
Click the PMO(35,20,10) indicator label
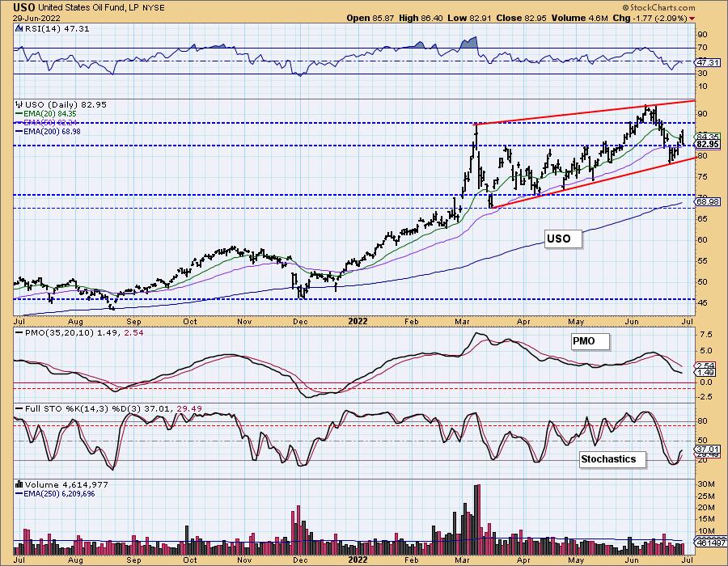pyautogui.click(x=80, y=333)
